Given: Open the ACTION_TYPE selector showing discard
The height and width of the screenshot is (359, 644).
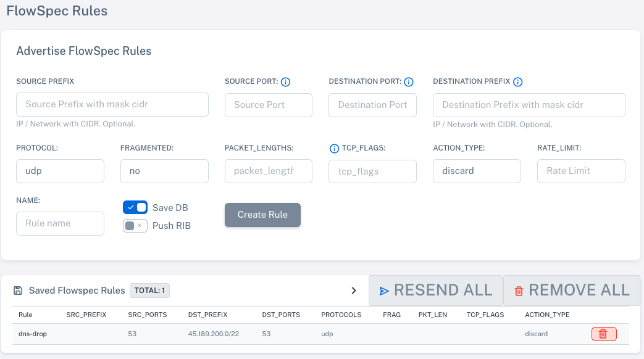Looking at the screenshot, I should point(477,171).
